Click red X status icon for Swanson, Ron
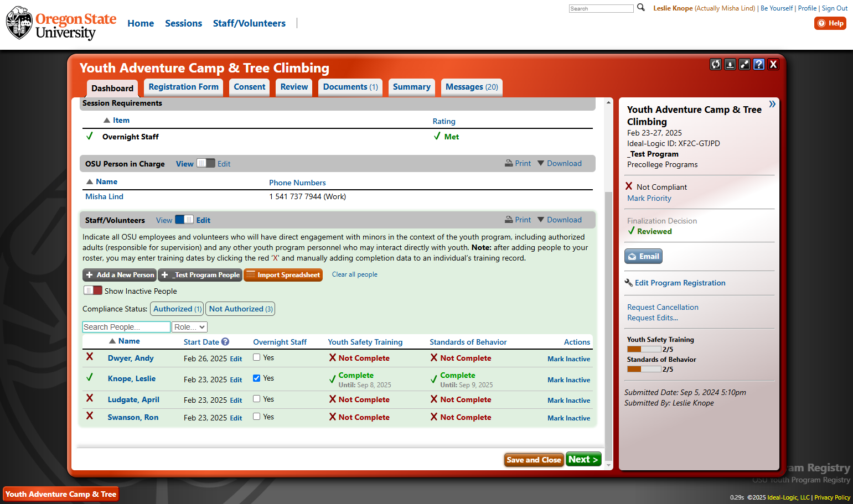 tap(90, 416)
